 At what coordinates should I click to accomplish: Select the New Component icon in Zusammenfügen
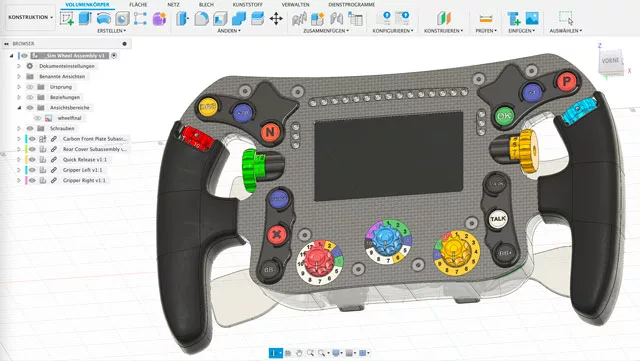click(x=318, y=18)
